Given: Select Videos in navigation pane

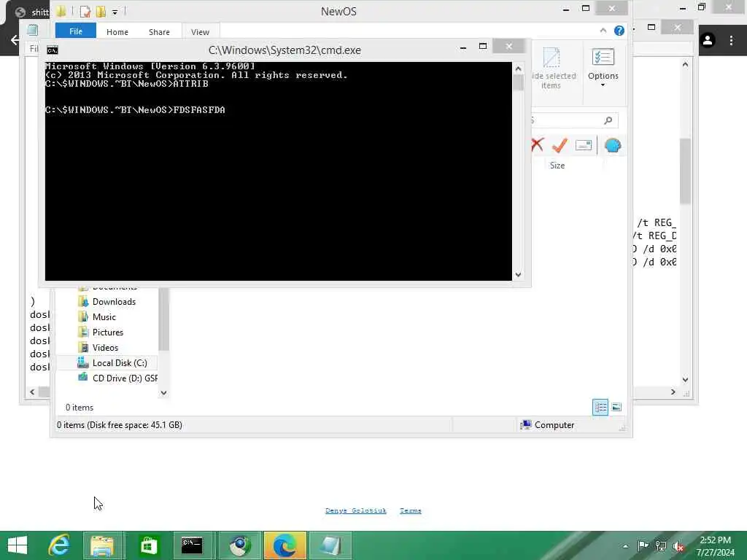Looking at the screenshot, I should click(x=105, y=348).
